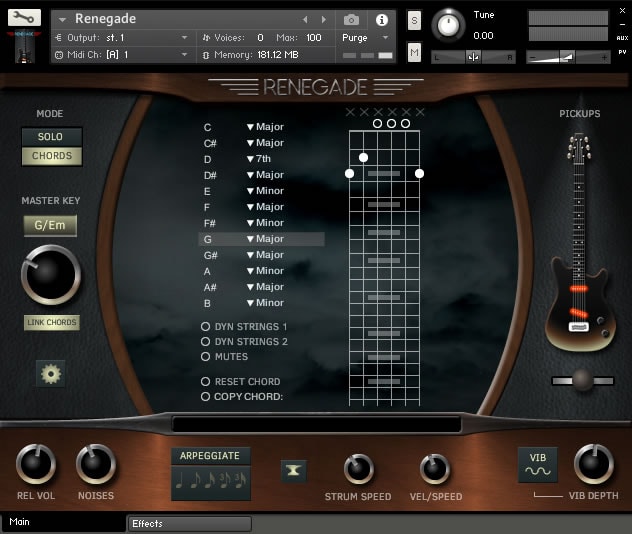The width and height of the screenshot is (632, 534).
Task: Click the NOISES knob
Action: point(96,464)
